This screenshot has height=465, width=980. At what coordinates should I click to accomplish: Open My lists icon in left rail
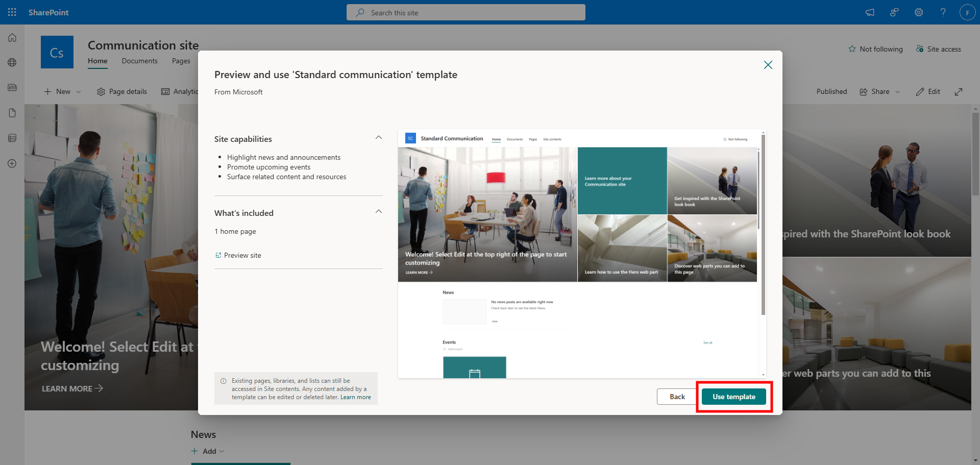(x=12, y=138)
